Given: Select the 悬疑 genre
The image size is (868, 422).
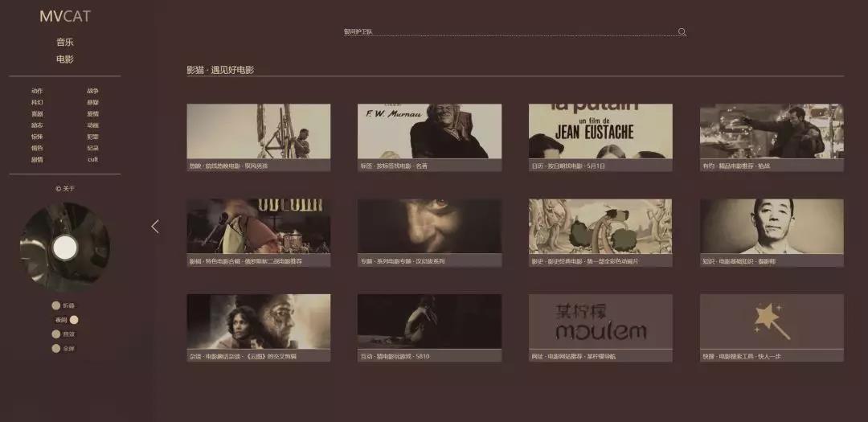Looking at the screenshot, I should click(92, 102).
